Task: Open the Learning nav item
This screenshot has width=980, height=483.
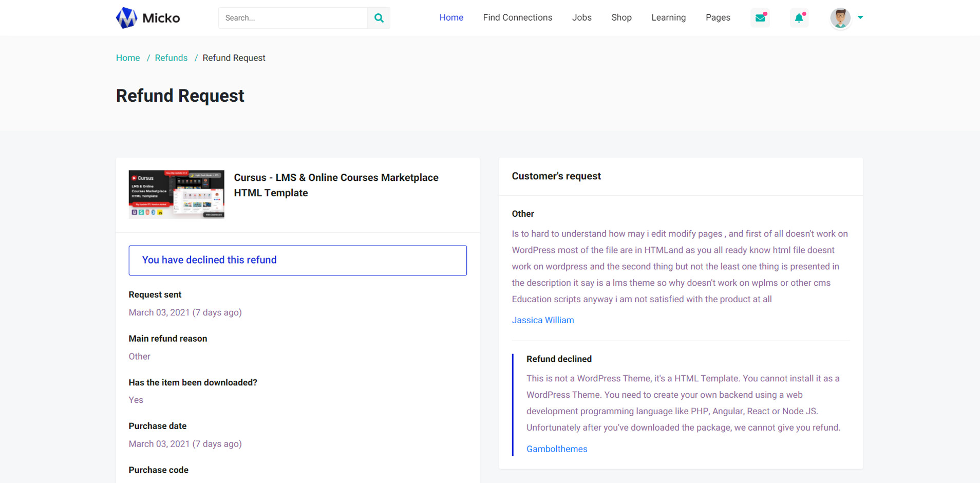Action: pos(668,17)
